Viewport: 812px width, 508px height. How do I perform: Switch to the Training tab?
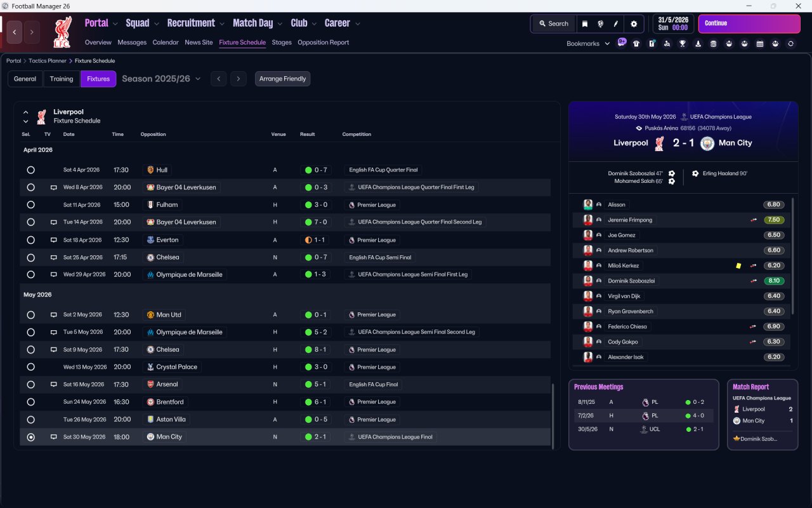[62, 79]
